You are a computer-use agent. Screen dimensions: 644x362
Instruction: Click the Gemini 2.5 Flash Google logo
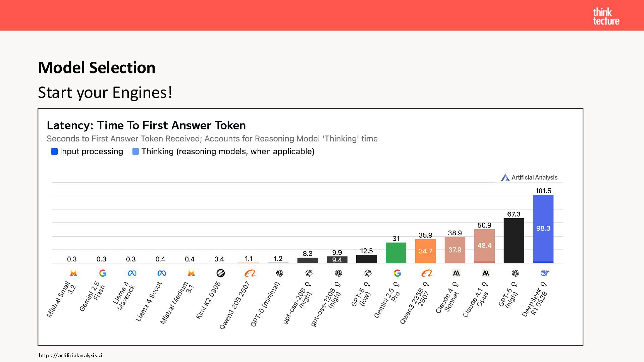coord(103,273)
